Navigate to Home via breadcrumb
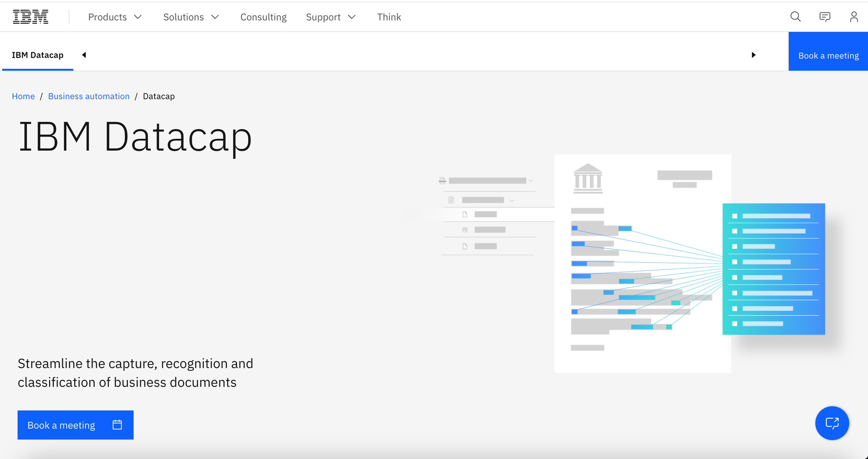This screenshot has height=459, width=868. pyautogui.click(x=23, y=96)
